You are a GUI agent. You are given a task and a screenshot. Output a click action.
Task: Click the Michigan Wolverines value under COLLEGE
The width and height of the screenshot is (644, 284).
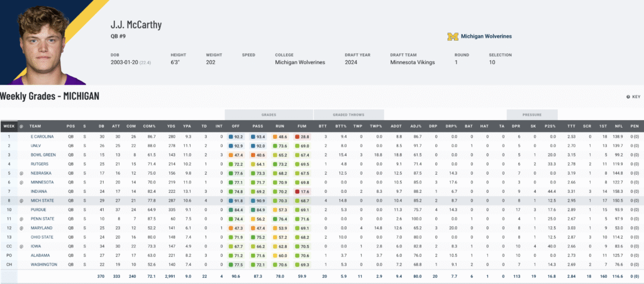pyautogui.click(x=300, y=62)
